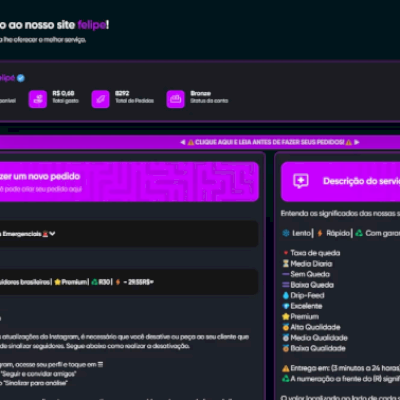Click the snowflake Lento icon
This screenshot has height=400, width=400.
click(x=286, y=233)
